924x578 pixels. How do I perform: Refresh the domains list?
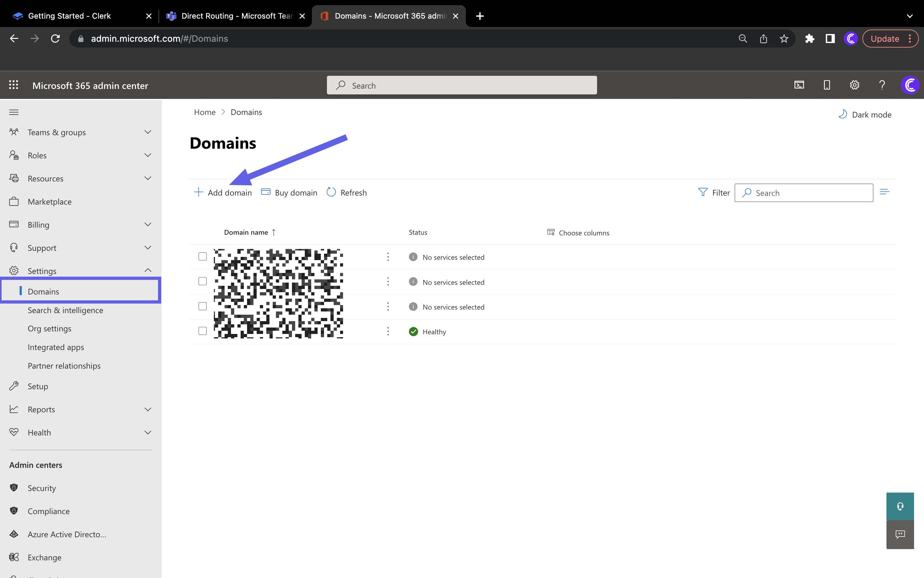click(x=347, y=193)
